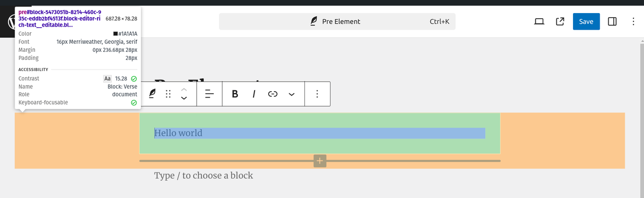The height and width of the screenshot is (198, 644).
Task: Click the plus inserter between blocks
Action: pyautogui.click(x=320, y=161)
